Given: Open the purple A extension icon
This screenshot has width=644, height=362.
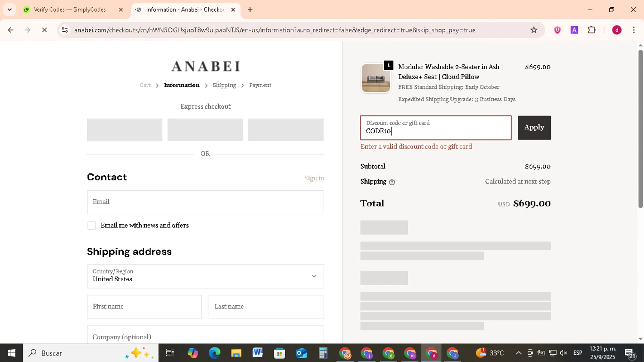Looking at the screenshot, I should 574,30.
